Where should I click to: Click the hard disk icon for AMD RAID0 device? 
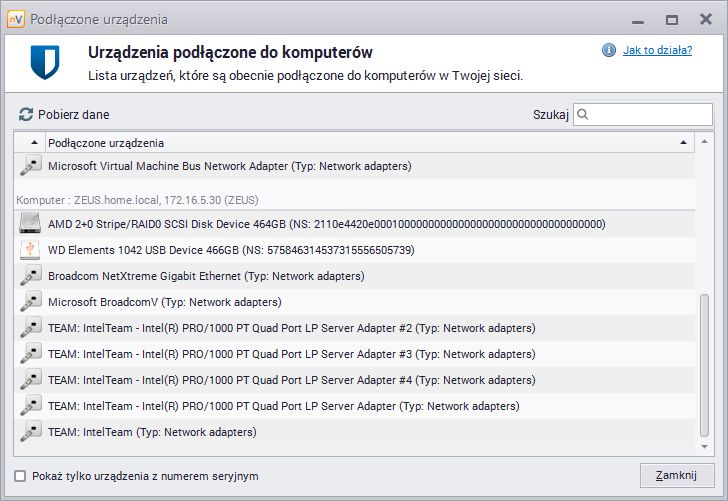pos(30,223)
